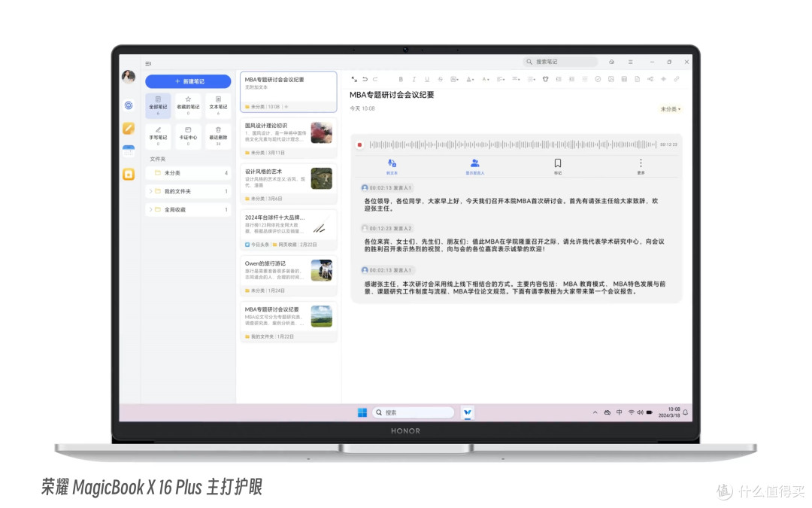Click the redo arrow
Image resolution: width=812 pixels, height=508 pixels.
(375, 79)
